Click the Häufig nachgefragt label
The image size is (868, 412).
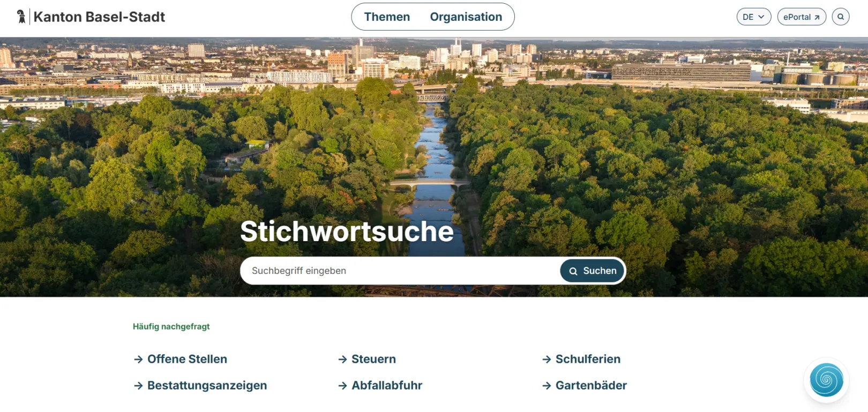[x=171, y=326]
